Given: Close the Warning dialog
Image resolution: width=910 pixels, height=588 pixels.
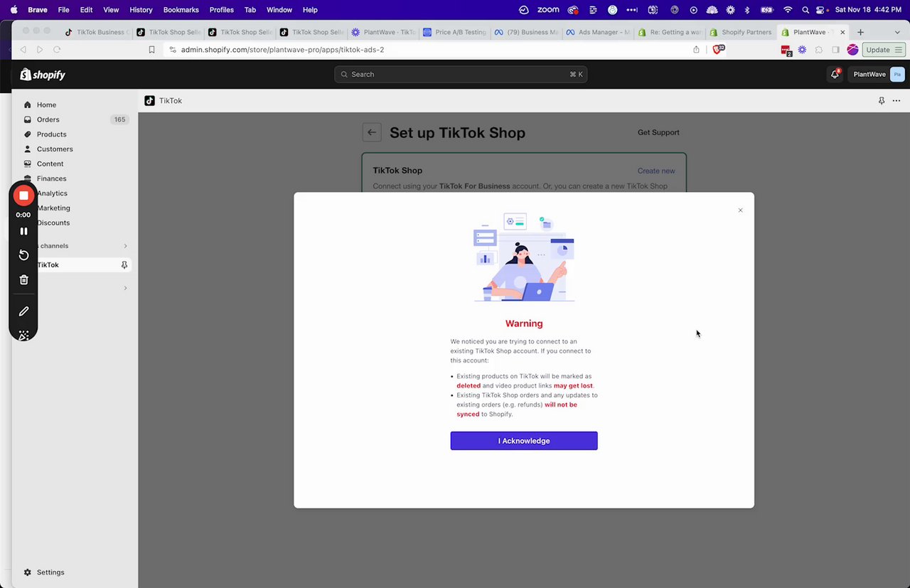Looking at the screenshot, I should [740, 210].
